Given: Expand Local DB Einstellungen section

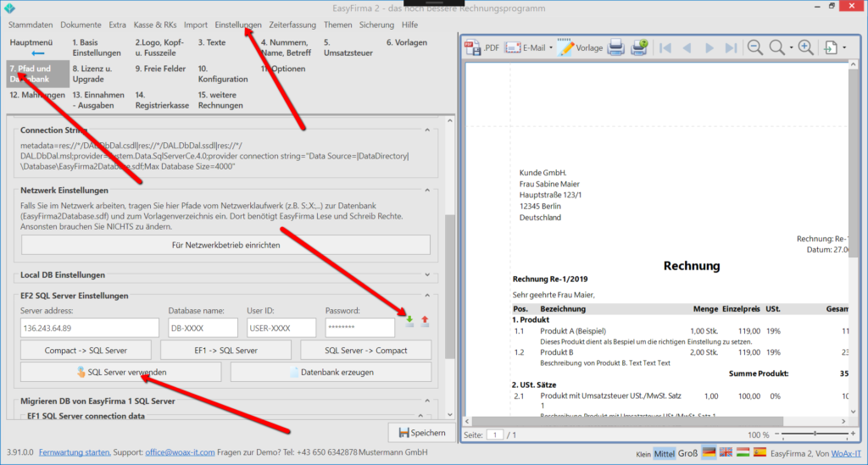Looking at the screenshot, I should (427, 274).
